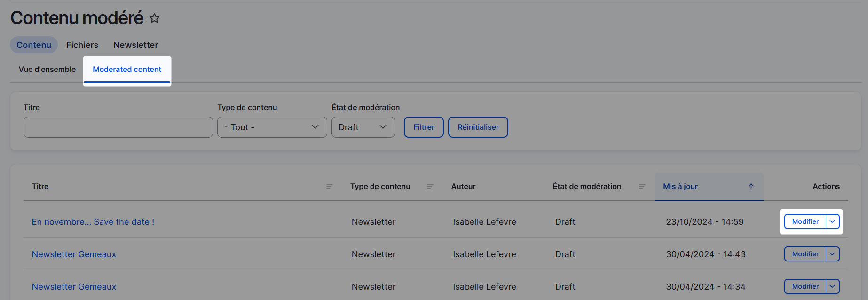Click the ascending arrow in Mis à jour
868x300 pixels.
coord(751,187)
